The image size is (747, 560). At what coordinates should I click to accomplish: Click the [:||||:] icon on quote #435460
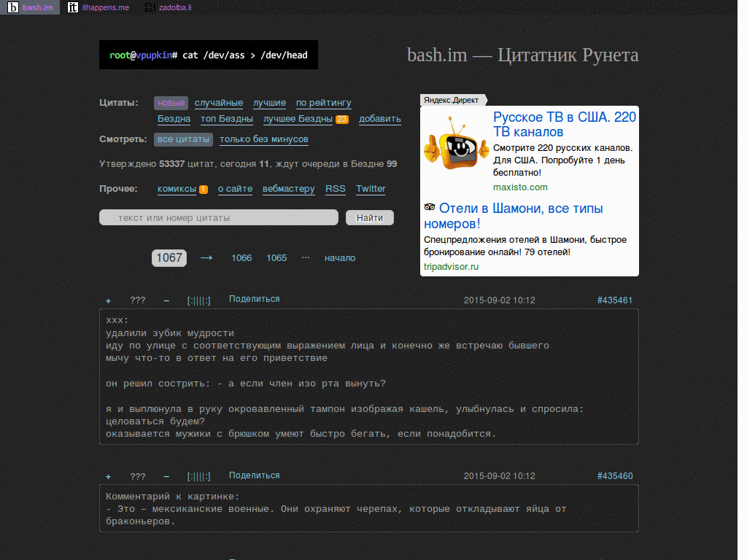click(198, 476)
